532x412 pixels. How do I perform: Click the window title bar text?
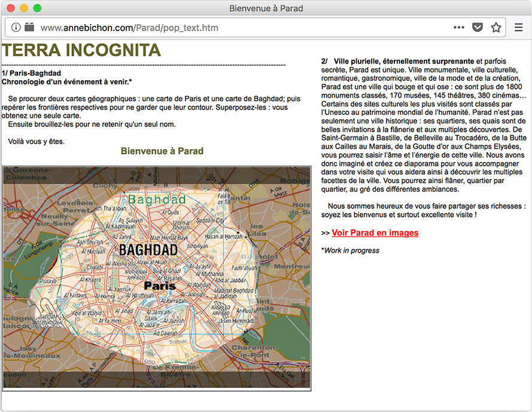click(x=266, y=8)
